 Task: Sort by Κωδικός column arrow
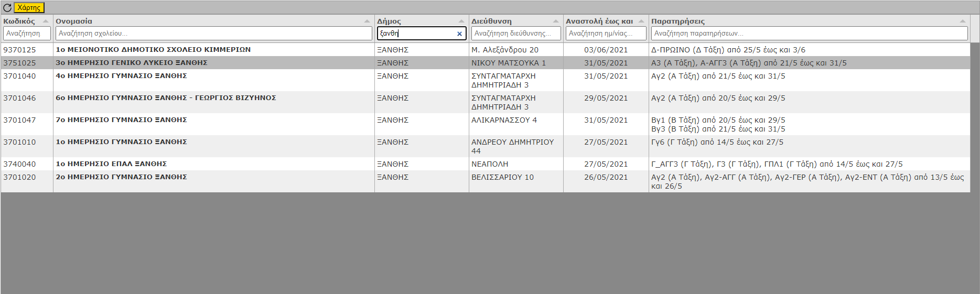click(x=46, y=21)
